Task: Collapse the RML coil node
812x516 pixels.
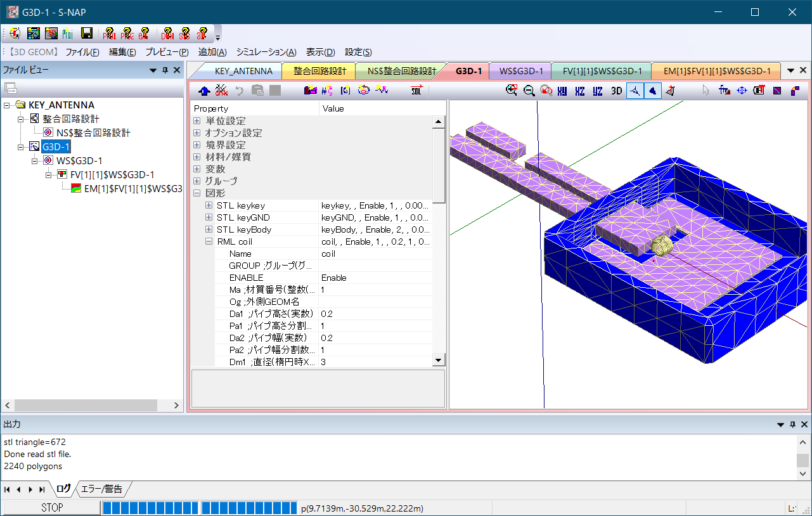Action: tap(209, 242)
